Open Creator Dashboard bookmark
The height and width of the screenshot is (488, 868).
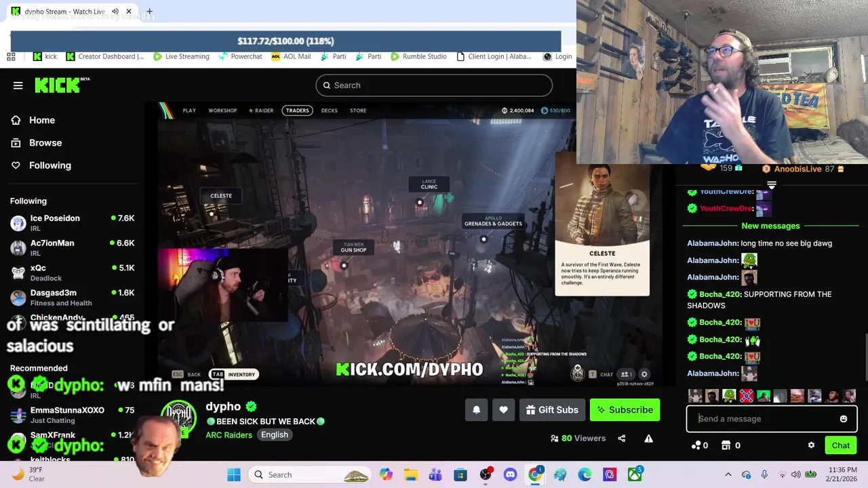104,56
